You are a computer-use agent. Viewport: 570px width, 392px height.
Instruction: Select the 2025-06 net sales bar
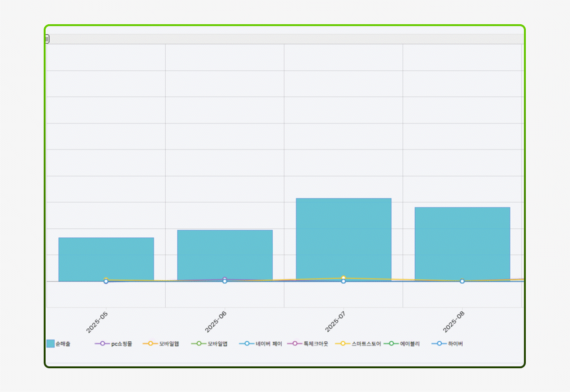(x=225, y=255)
